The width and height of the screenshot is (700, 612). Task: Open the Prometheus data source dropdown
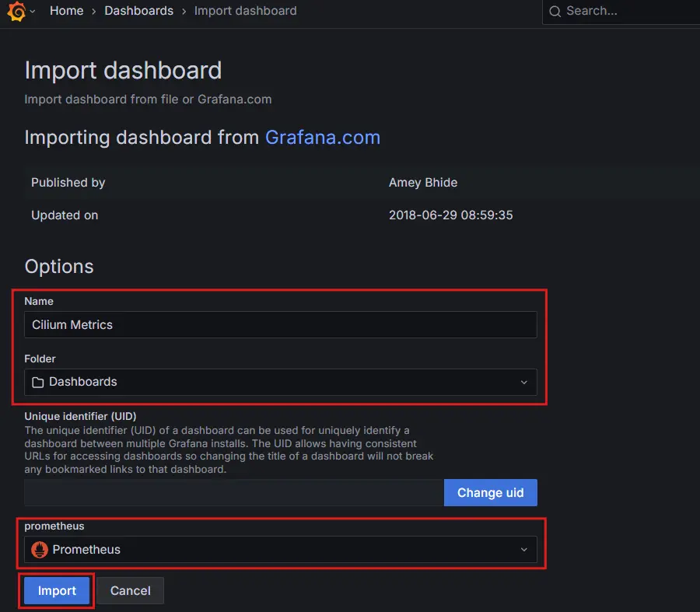[x=280, y=550]
